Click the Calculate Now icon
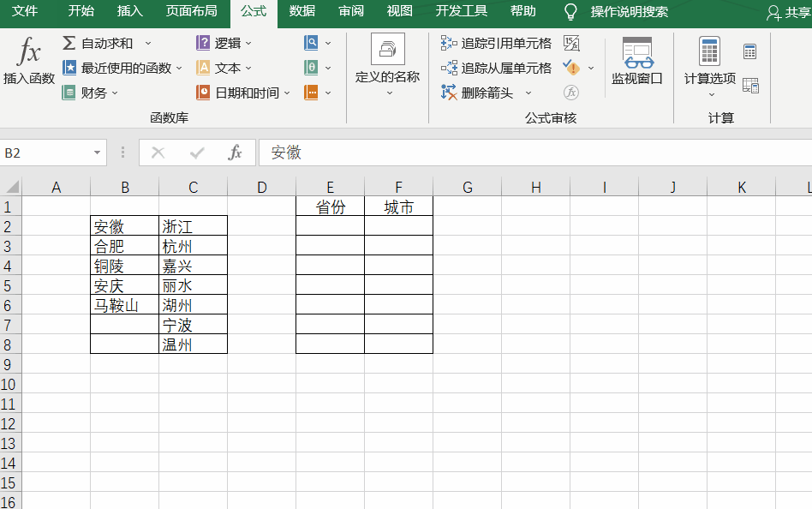The width and height of the screenshot is (812, 509). pyautogui.click(x=749, y=51)
